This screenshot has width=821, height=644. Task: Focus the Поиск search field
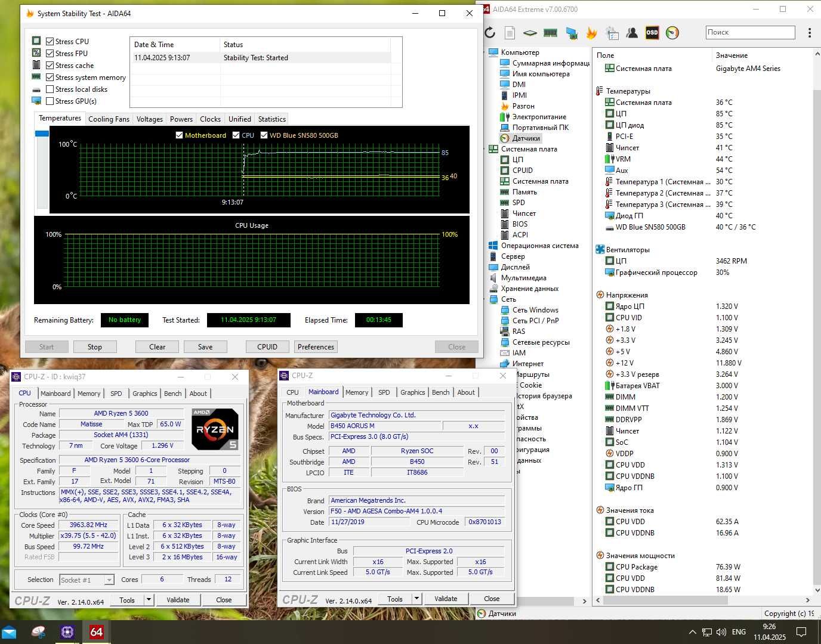point(750,32)
